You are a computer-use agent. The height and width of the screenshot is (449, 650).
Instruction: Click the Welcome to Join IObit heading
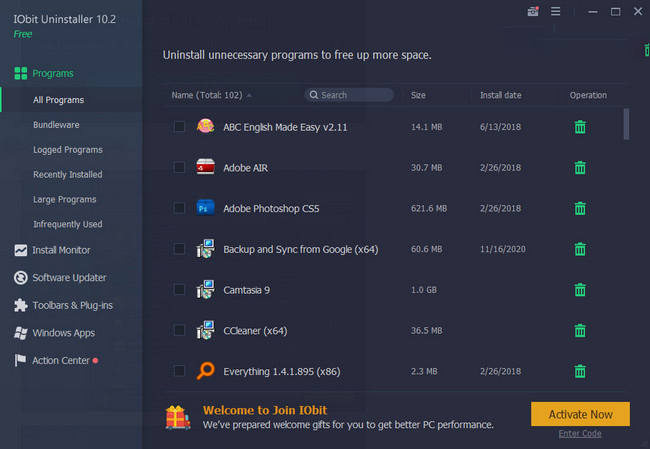click(265, 410)
